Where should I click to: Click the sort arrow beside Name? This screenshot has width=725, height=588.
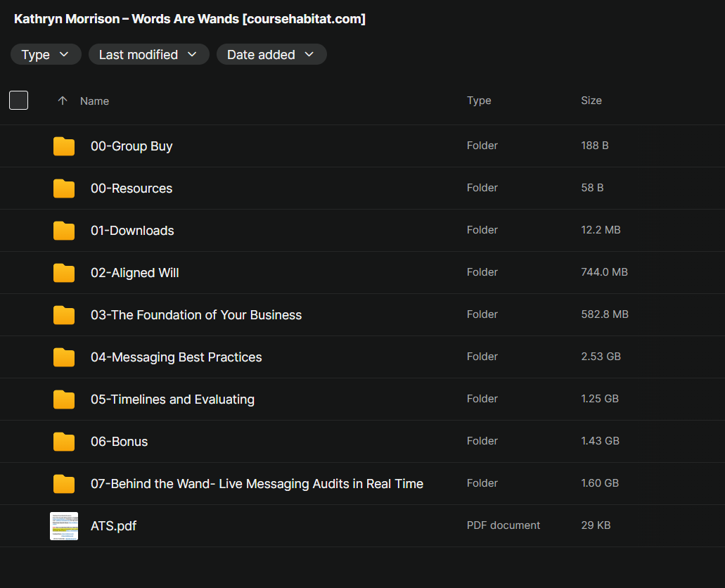[x=63, y=101]
